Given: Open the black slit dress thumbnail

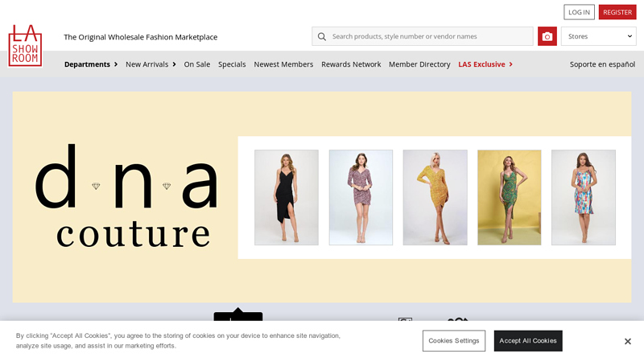Looking at the screenshot, I should [287, 197].
